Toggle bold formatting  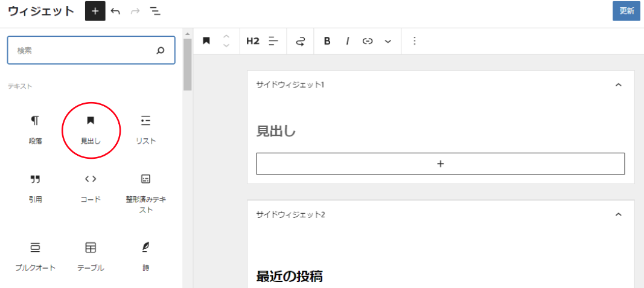click(x=327, y=41)
